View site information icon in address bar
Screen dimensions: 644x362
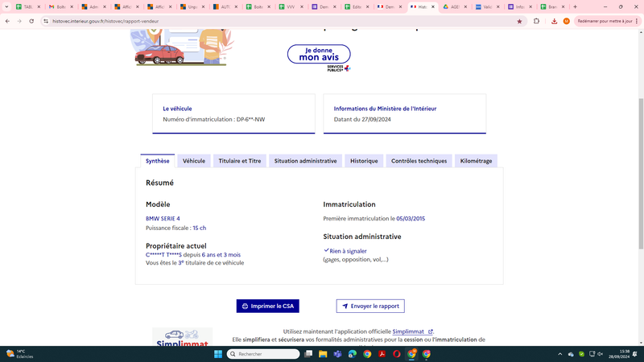[46, 21]
